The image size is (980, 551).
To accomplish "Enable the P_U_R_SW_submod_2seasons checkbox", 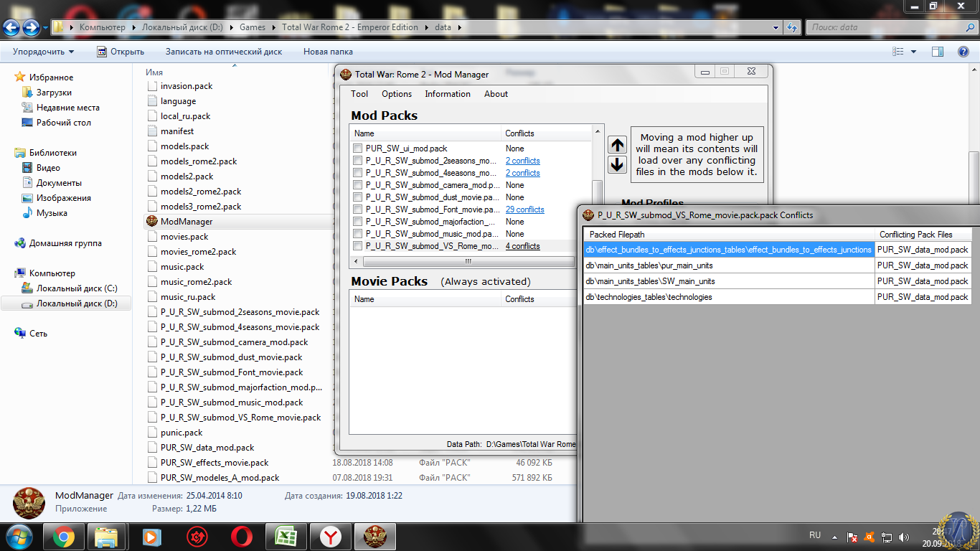I will (357, 161).
